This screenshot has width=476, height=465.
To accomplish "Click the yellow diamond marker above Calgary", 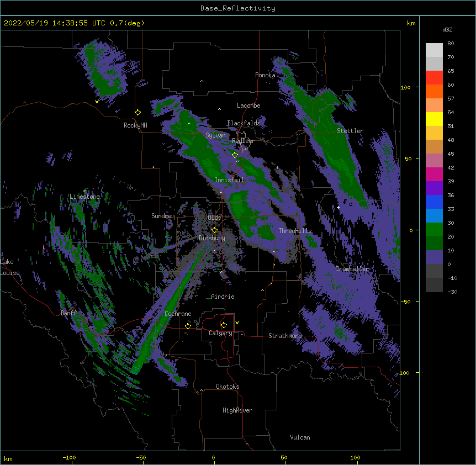I will 224,325.
